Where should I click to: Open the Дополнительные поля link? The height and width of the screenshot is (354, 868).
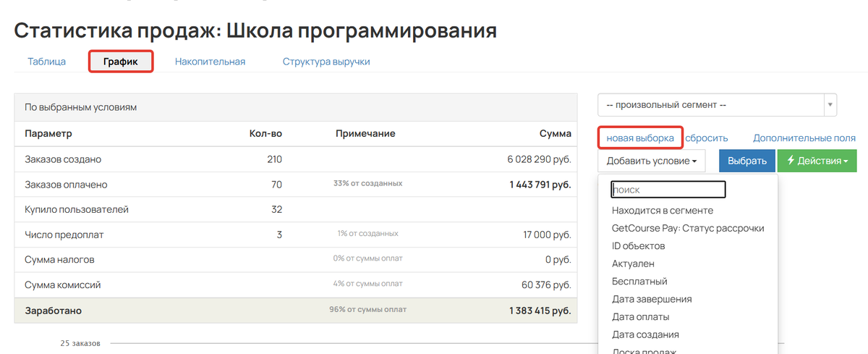pyautogui.click(x=804, y=138)
